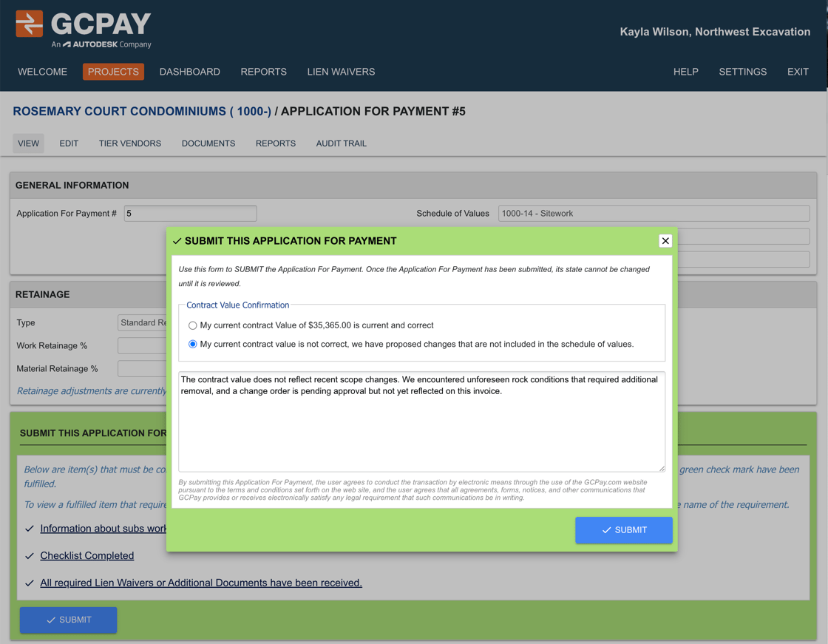Close the Submit Application dialog with X
This screenshot has width=828, height=644.
point(665,241)
